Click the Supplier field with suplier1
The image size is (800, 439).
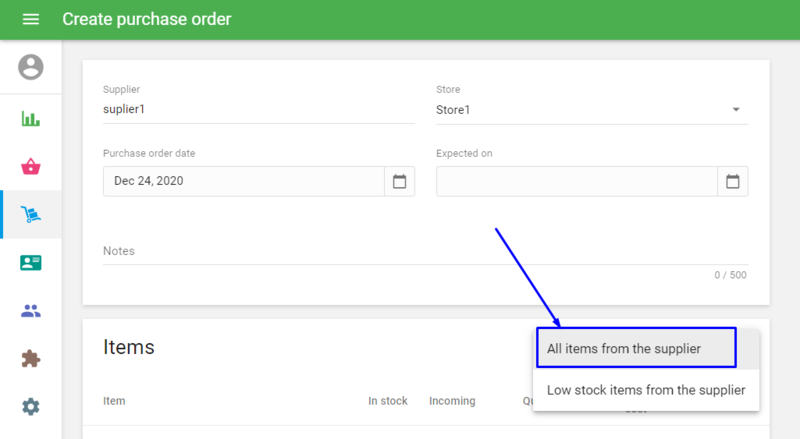(258, 110)
